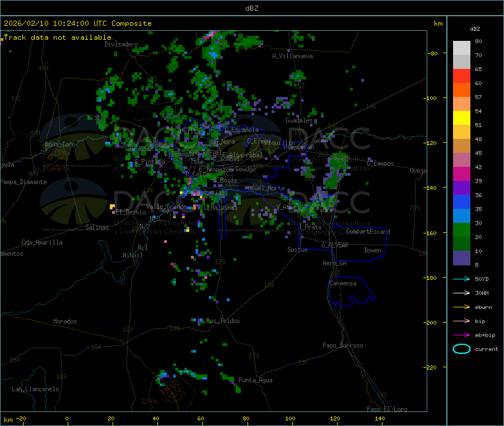Click the Aero_GA map label

[335, 263]
